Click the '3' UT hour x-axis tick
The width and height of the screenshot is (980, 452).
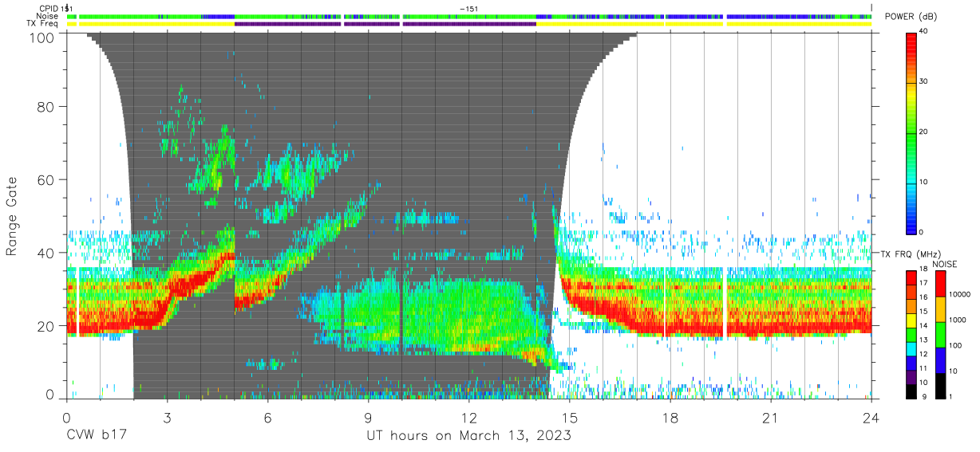coord(168,417)
